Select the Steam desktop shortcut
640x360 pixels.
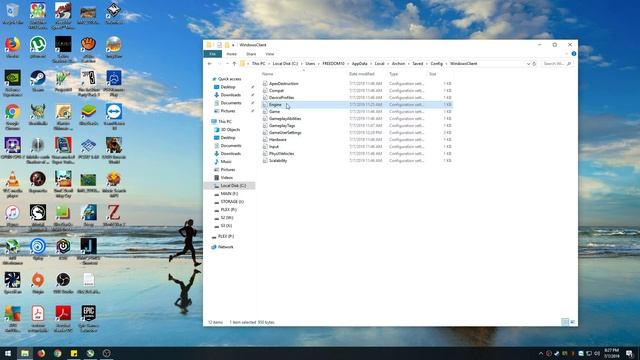click(x=38, y=80)
